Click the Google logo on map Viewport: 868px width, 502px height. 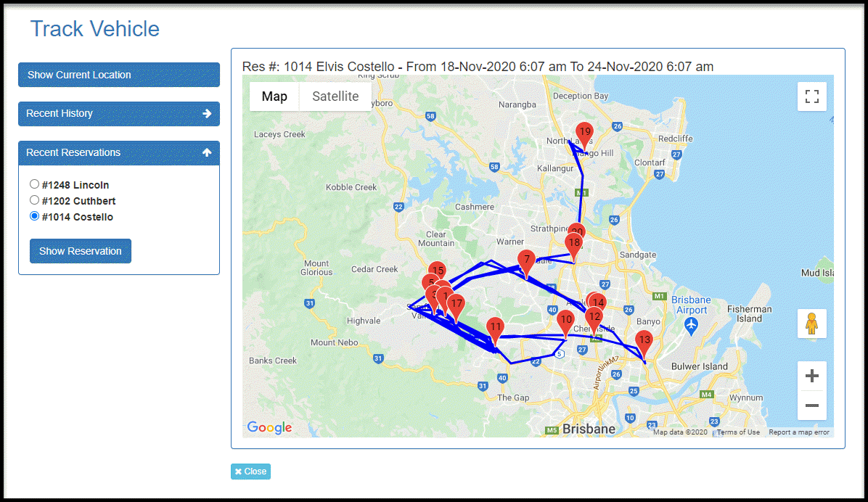coord(269,427)
